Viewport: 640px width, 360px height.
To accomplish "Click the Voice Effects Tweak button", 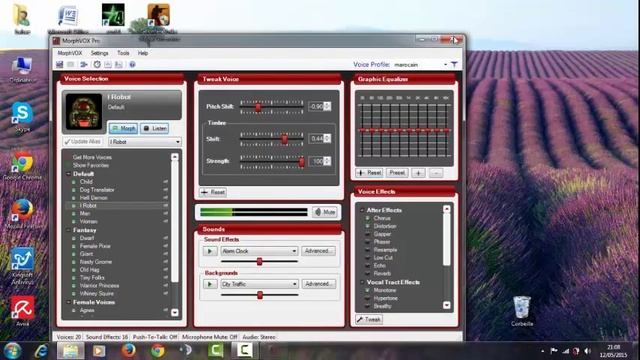I will pyautogui.click(x=369, y=319).
